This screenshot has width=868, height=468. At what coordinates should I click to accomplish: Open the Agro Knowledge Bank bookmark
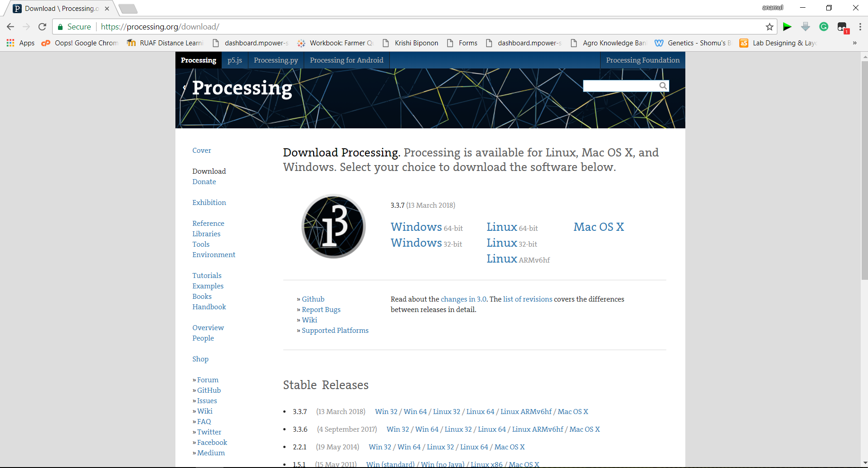click(x=608, y=43)
